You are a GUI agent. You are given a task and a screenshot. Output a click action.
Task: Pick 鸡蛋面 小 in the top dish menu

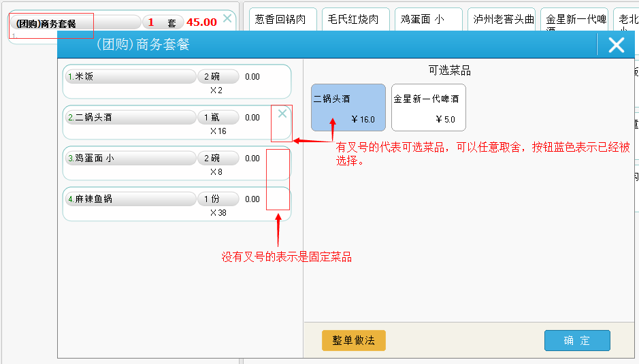coord(427,20)
